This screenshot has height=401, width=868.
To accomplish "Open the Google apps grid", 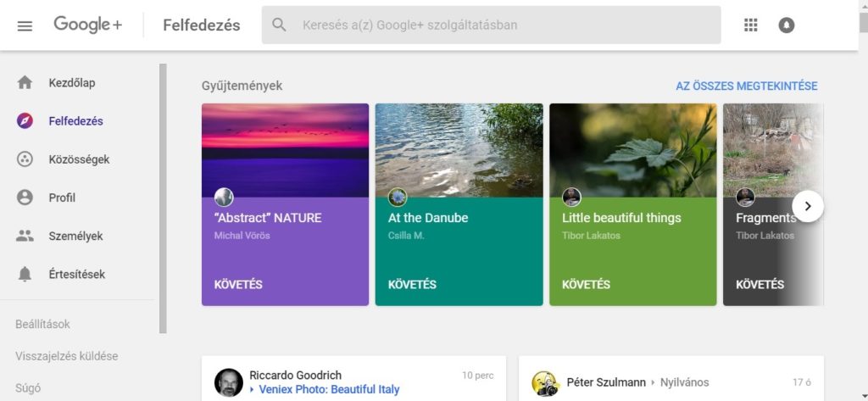I will [750, 25].
